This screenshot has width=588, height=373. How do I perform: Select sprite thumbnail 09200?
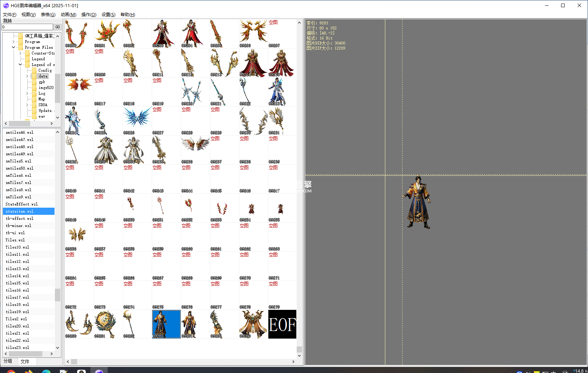tap(79, 34)
